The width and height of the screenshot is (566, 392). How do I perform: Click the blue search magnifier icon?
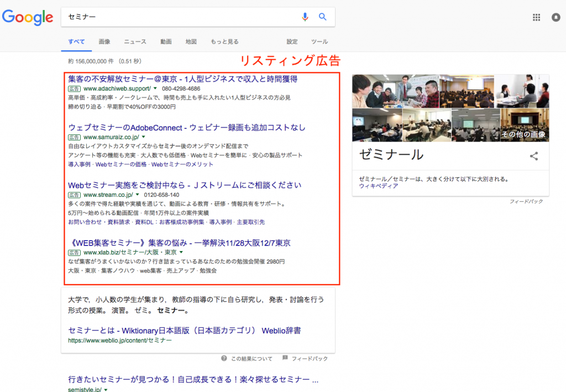(322, 17)
